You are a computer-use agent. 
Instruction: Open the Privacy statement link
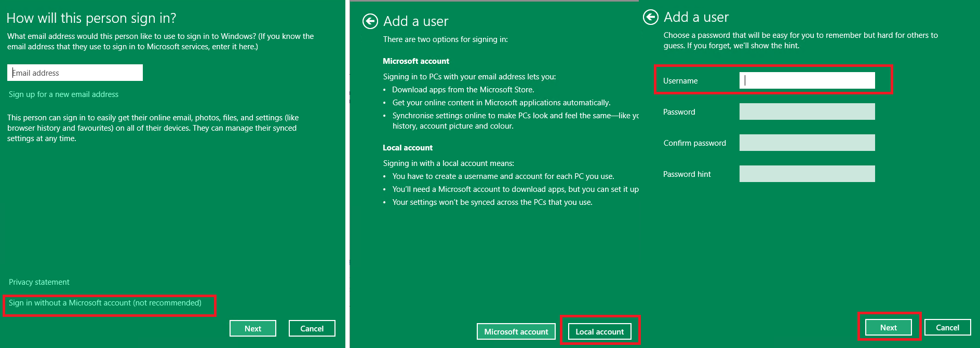tap(39, 282)
